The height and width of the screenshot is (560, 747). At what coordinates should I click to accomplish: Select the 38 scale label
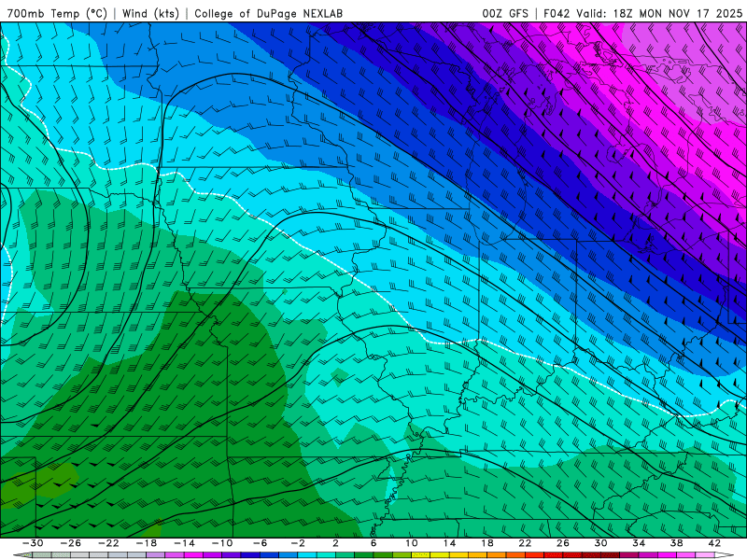[x=676, y=543]
